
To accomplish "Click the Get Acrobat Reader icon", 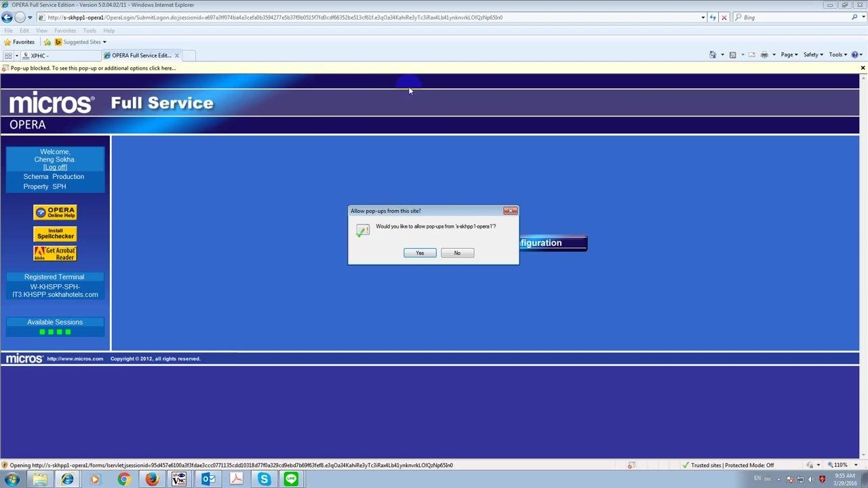I will (x=55, y=253).
